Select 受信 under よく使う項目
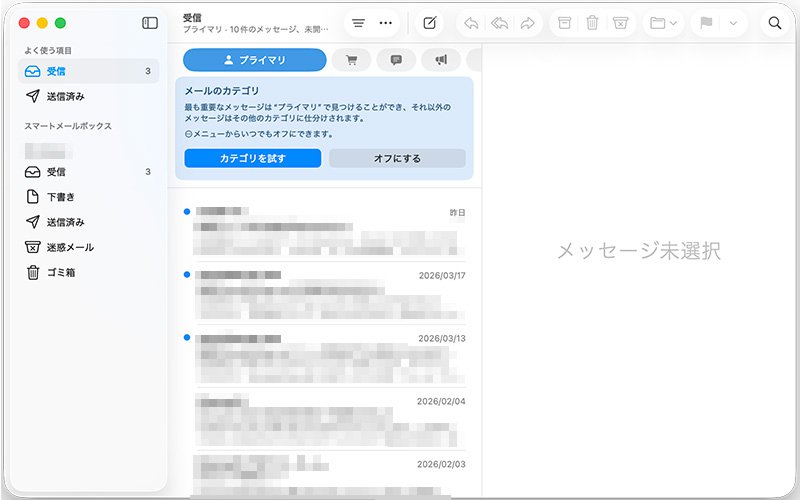 (x=89, y=71)
